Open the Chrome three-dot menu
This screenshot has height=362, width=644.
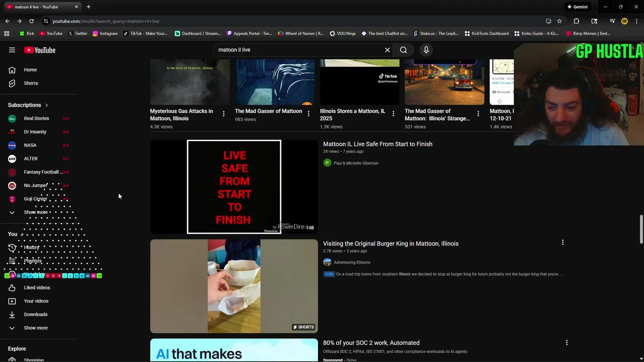coord(636,21)
